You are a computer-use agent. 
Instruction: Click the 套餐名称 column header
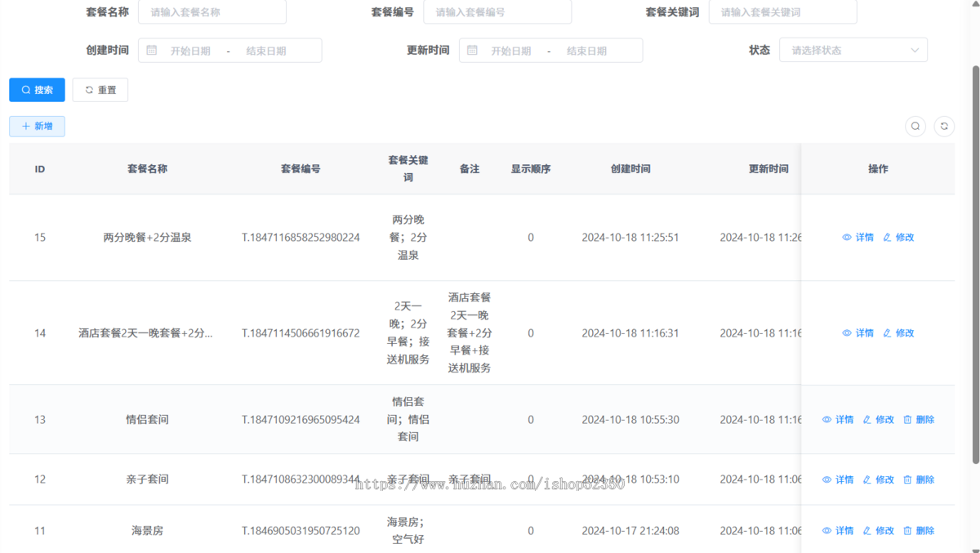(147, 169)
